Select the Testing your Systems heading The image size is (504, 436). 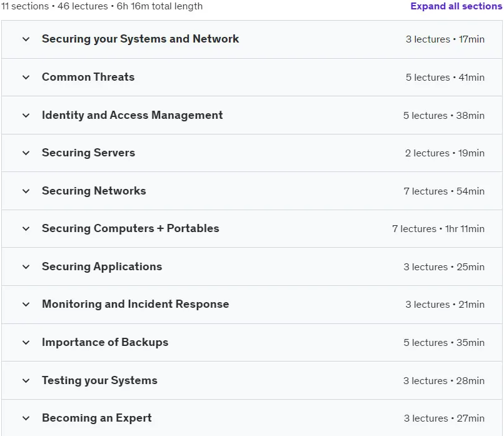pos(99,380)
